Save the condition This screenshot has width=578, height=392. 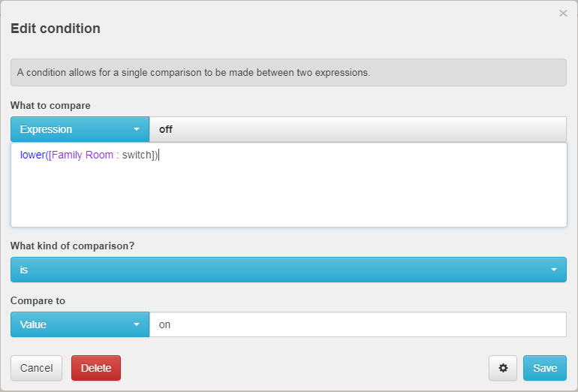click(x=544, y=368)
